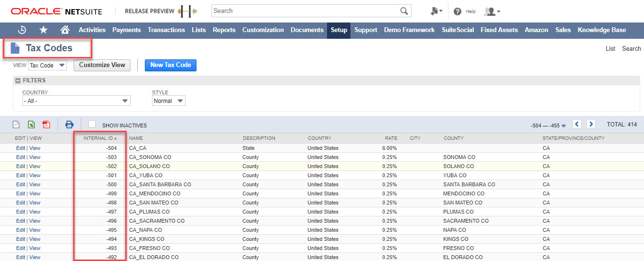The height and width of the screenshot is (261, 644).
Task: Export list as PDF icon
Action: [x=46, y=125]
